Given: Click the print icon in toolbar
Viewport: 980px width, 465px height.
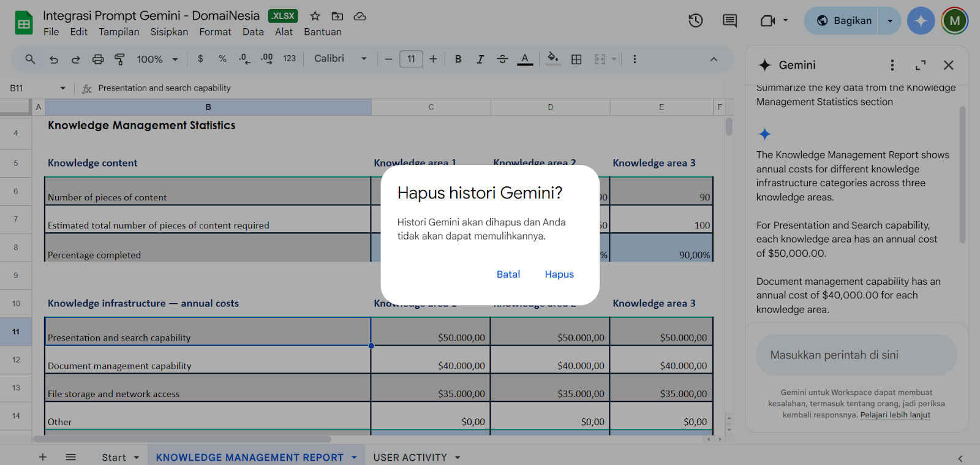Looking at the screenshot, I should click(98, 59).
